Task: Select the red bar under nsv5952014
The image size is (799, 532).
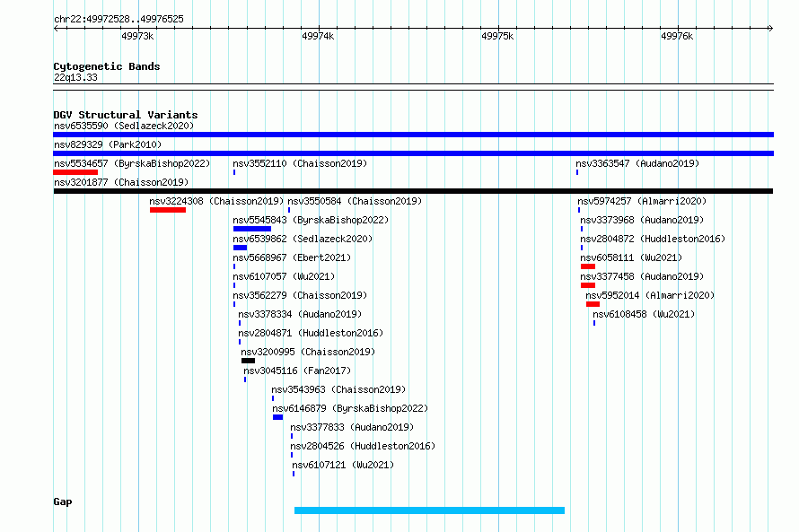Action: click(593, 304)
